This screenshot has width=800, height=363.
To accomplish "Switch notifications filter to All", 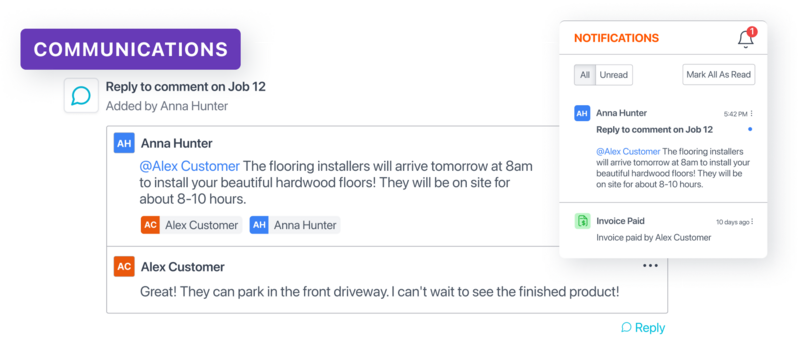I will click(x=585, y=75).
